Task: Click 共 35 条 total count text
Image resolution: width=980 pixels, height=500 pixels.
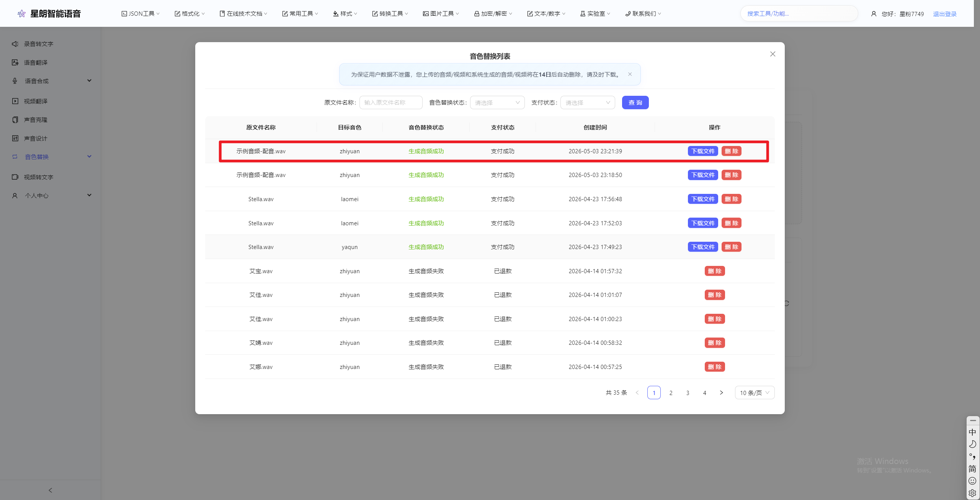Action: point(616,393)
